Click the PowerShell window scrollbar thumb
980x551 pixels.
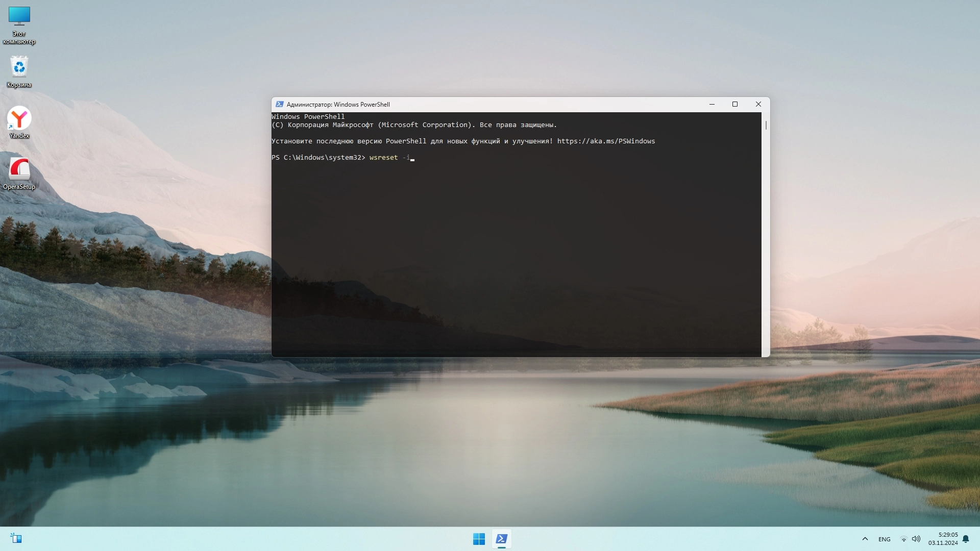[x=766, y=125]
